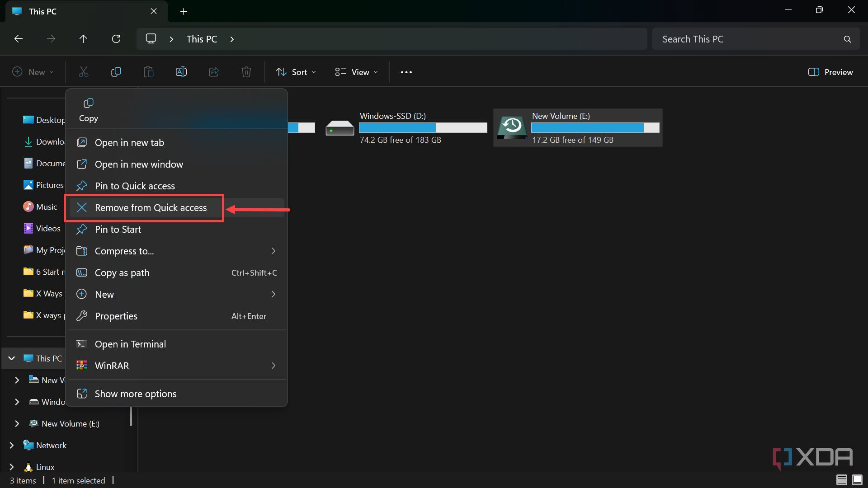Expand the Network tree node

click(x=12, y=446)
